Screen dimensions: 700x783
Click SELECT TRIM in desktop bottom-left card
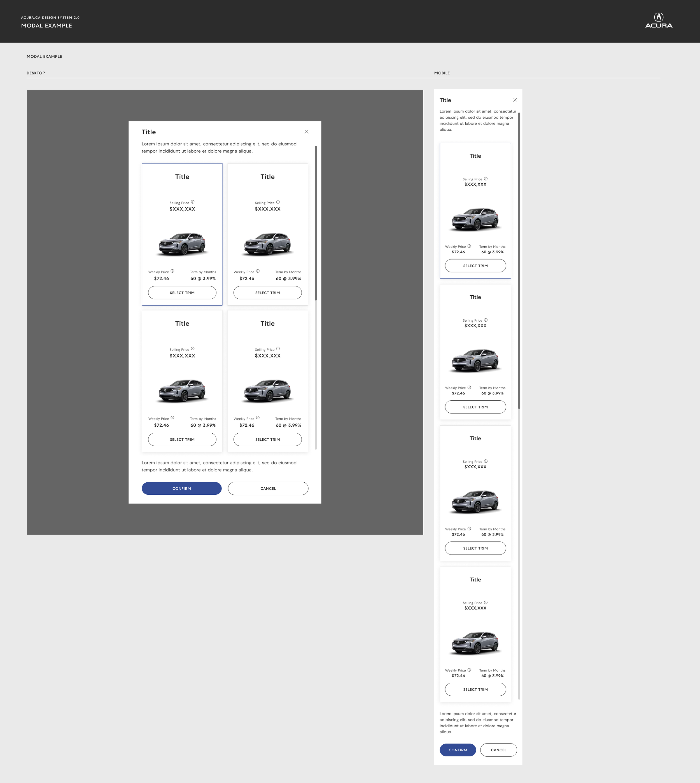click(182, 440)
